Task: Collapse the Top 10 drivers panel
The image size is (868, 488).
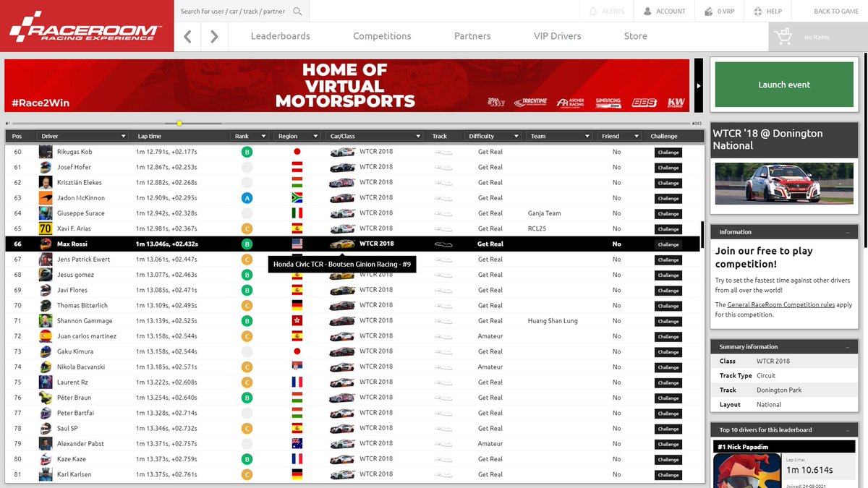Action: pyautogui.click(x=847, y=429)
